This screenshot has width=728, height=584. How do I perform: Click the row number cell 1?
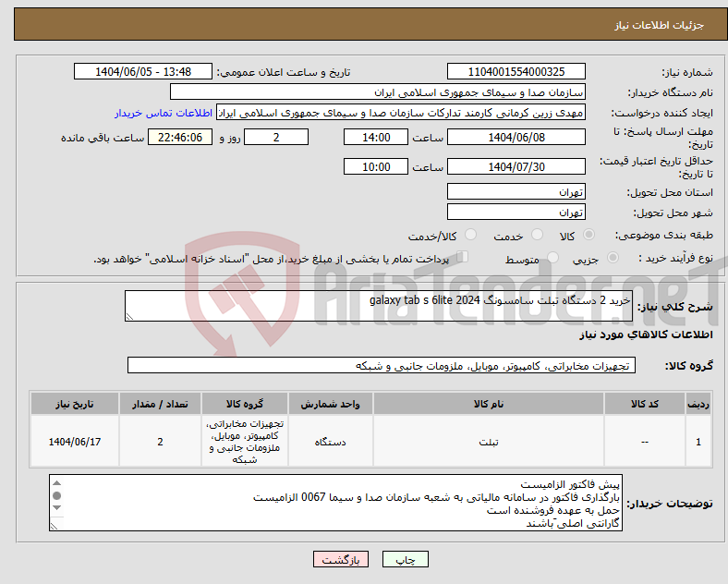[x=698, y=442]
